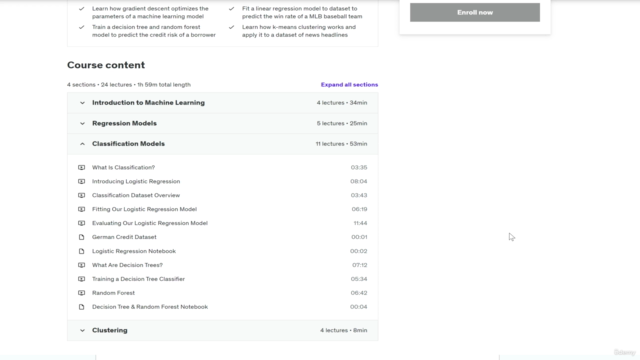Click video icon beside Training a Decision Tree Classifier
This screenshot has height=360, width=640.
82,279
